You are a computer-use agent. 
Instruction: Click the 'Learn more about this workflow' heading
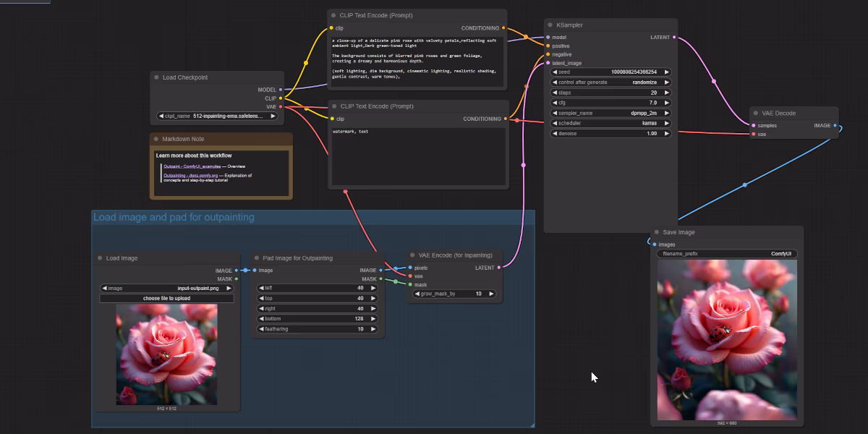pos(194,156)
